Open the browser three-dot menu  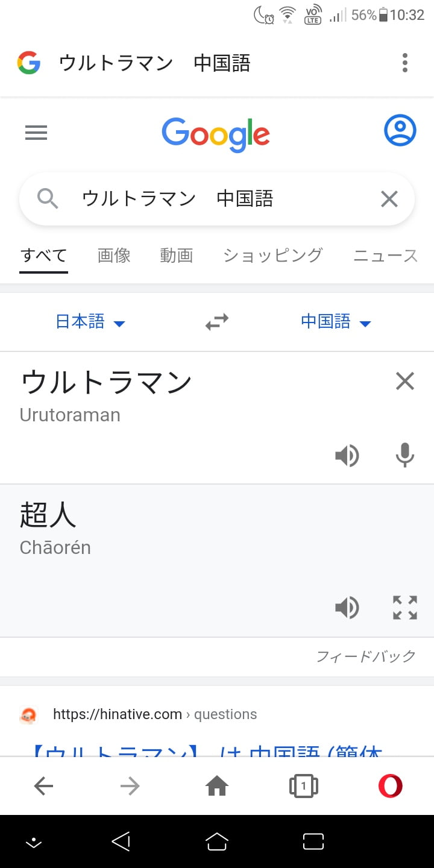click(x=404, y=63)
